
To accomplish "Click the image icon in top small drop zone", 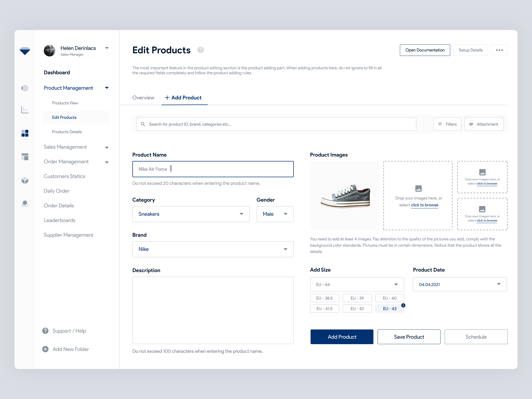I will [x=482, y=172].
